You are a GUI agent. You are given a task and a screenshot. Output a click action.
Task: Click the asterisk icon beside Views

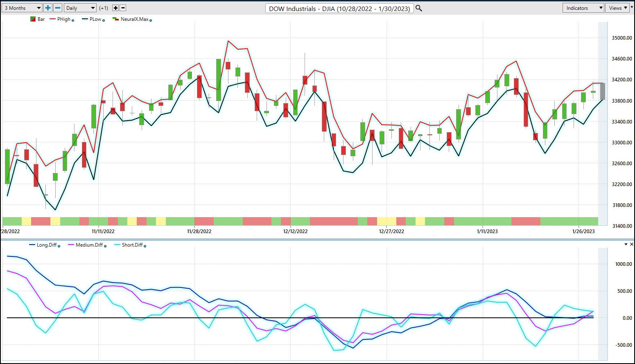coord(632,8)
